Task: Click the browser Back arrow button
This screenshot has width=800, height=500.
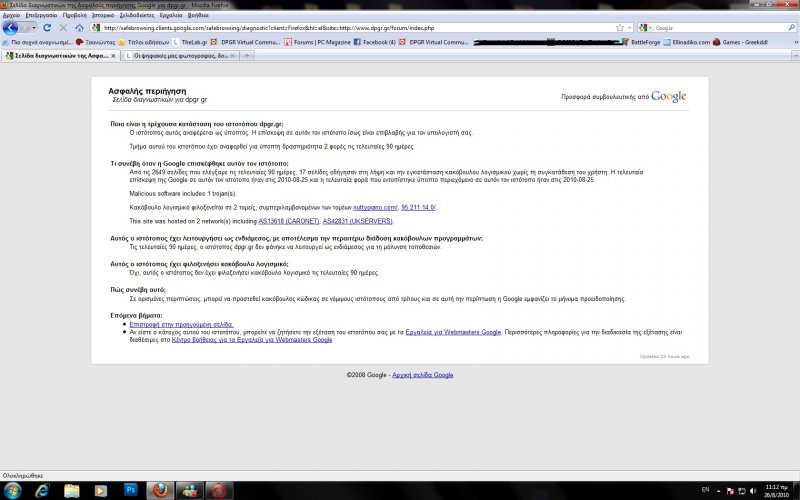Action: point(10,28)
